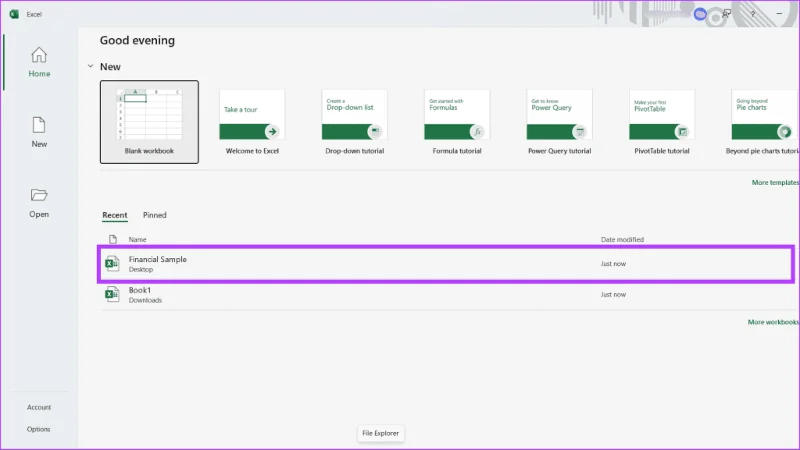The height and width of the screenshot is (450, 800).
Task: Open the Beyond pie charts tutorial template
Action: tap(763, 122)
